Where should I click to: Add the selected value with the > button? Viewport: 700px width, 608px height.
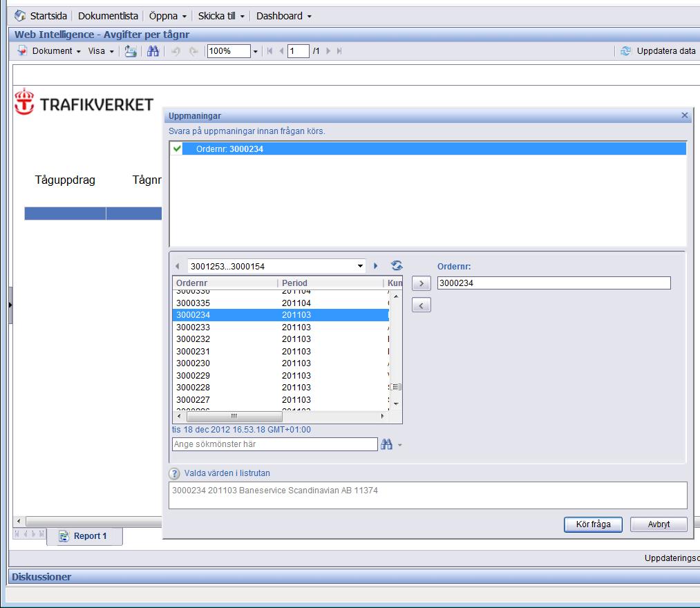click(x=421, y=283)
